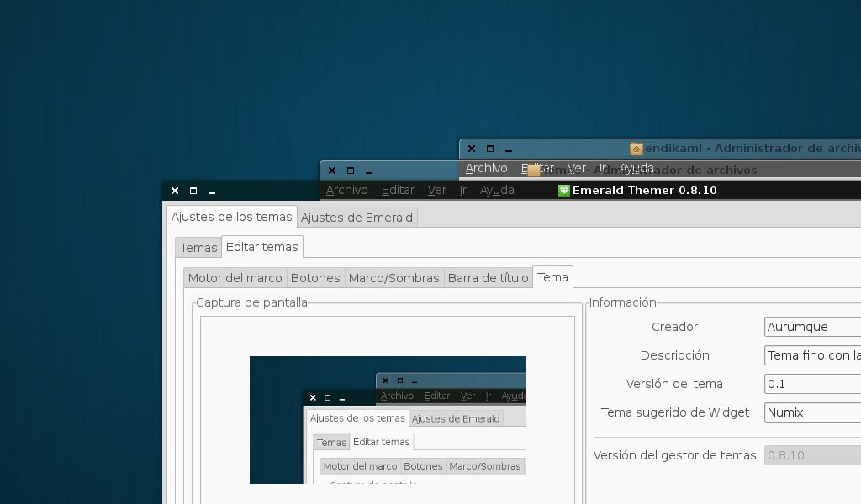The image size is (861, 504).
Task: Focus the Descripción text field
Action: coord(813,355)
